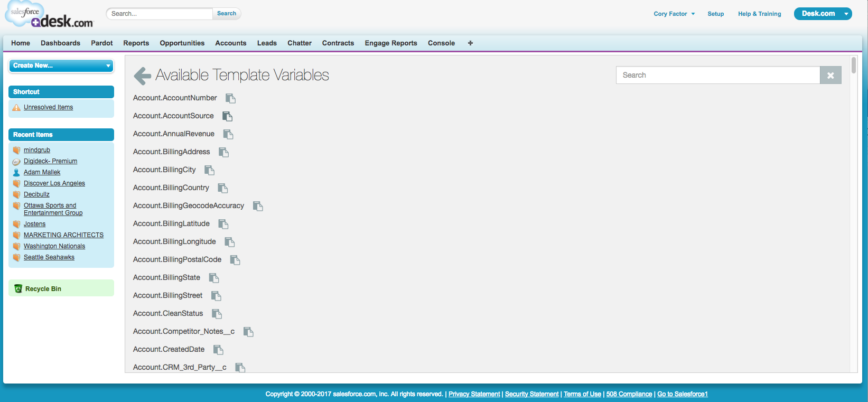Click the back arrow beside Available Template Variables
The height and width of the screenshot is (402, 868).
pos(142,76)
